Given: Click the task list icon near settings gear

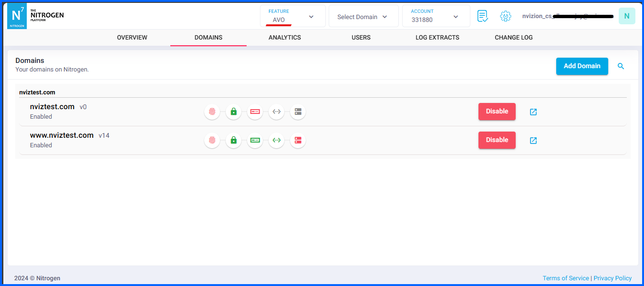Looking at the screenshot, I should click(x=482, y=16).
